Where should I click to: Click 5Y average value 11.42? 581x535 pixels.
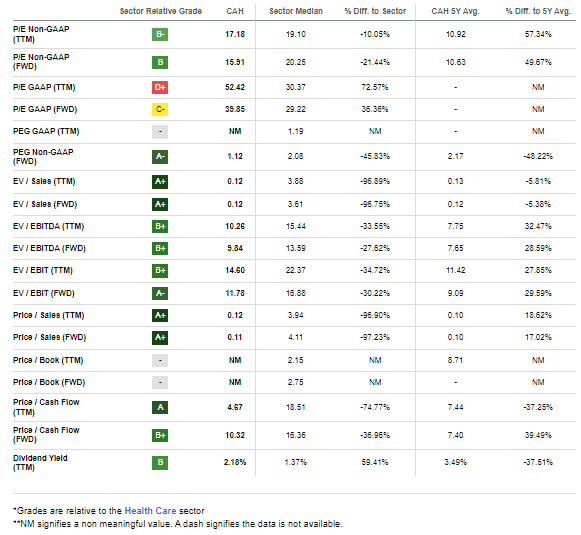[455, 270]
